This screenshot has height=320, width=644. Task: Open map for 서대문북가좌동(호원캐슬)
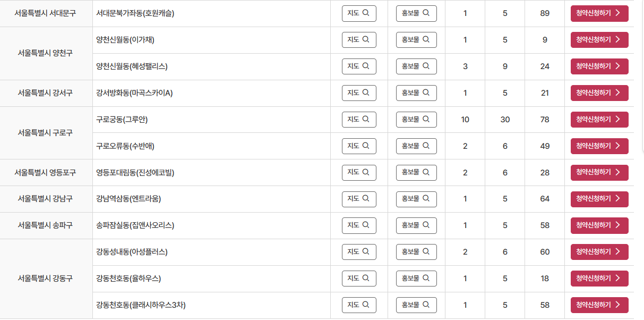359,13
